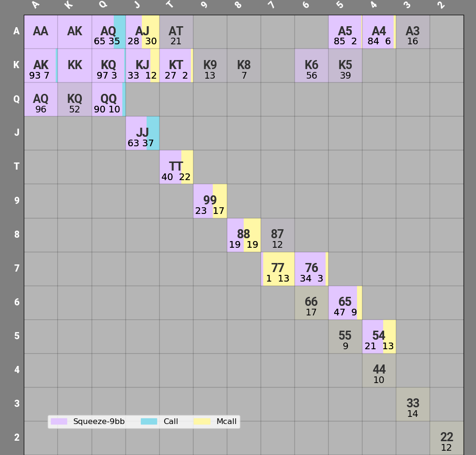
Task: Select the 87 cell showing 12
Action: coord(278,235)
